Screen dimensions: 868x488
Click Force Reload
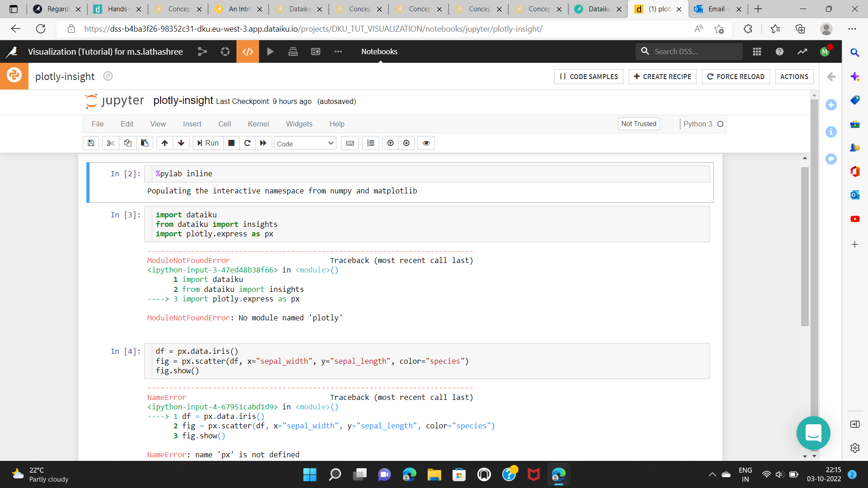(x=736, y=76)
